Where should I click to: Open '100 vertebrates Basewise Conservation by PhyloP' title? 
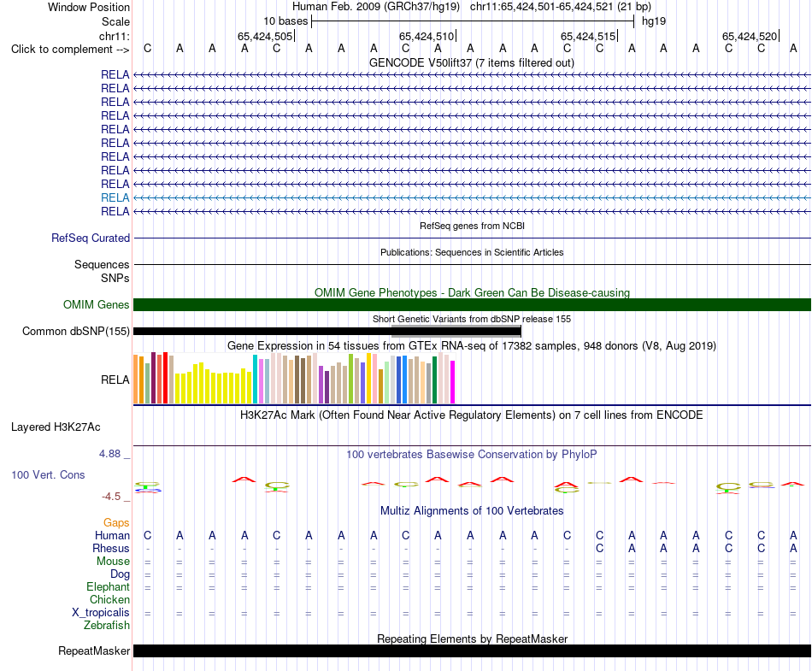(x=472, y=455)
